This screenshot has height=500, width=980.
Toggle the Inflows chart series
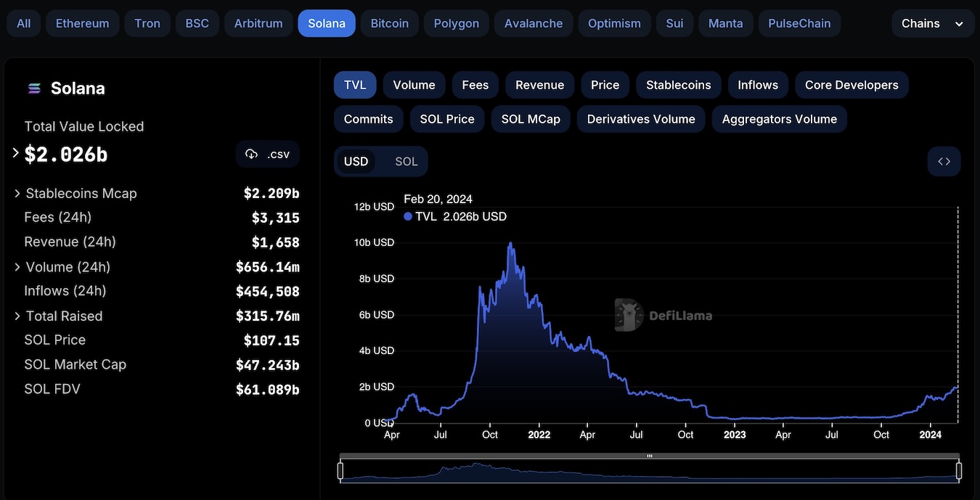758,85
